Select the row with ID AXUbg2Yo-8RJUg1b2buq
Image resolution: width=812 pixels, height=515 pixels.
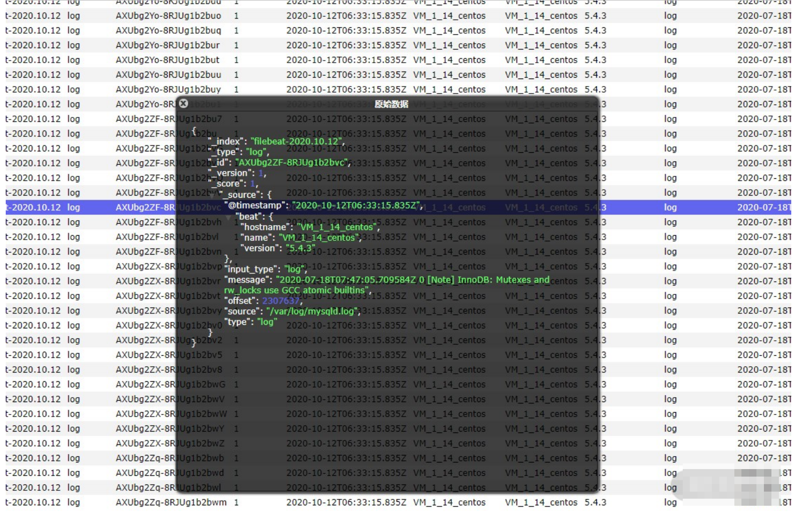tap(398, 30)
